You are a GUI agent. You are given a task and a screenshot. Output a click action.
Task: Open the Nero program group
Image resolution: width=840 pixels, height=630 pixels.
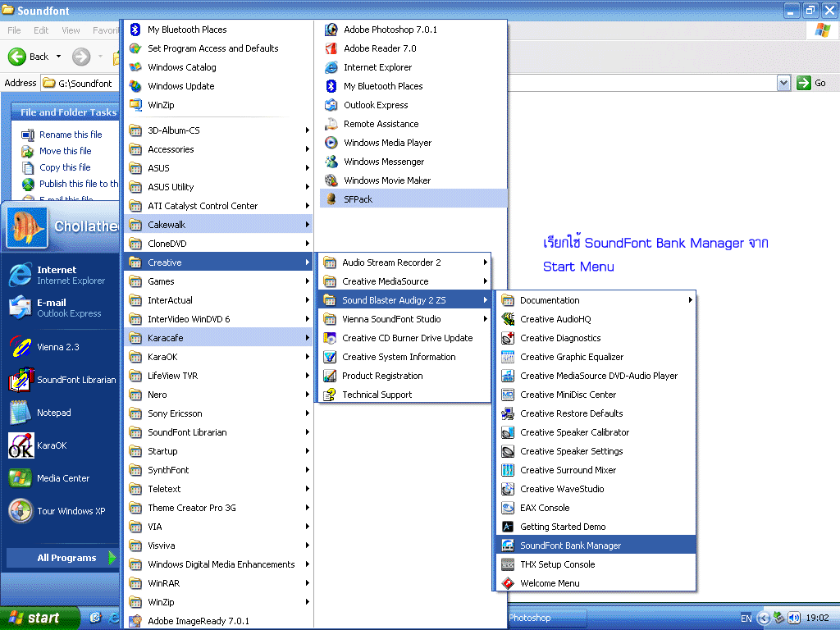point(218,395)
